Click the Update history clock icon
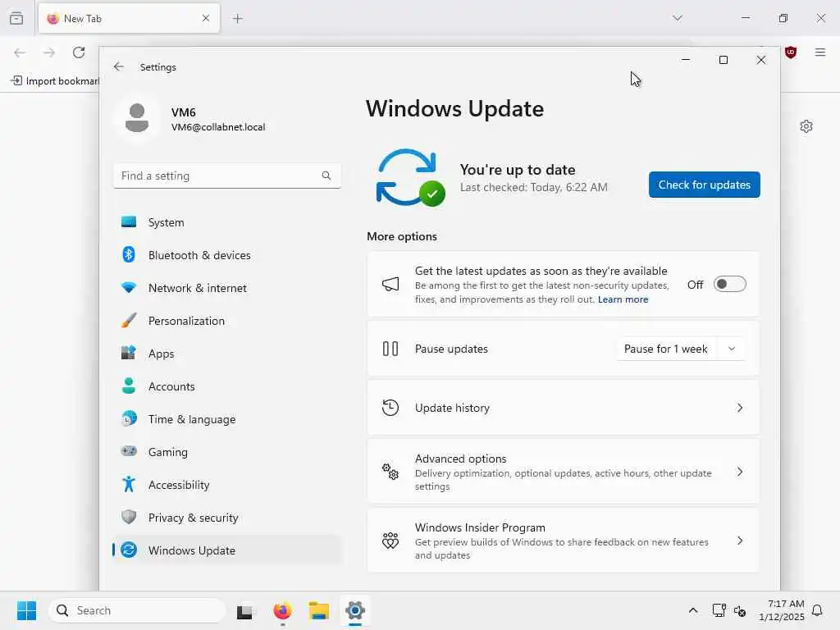The width and height of the screenshot is (840, 630). click(390, 408)
